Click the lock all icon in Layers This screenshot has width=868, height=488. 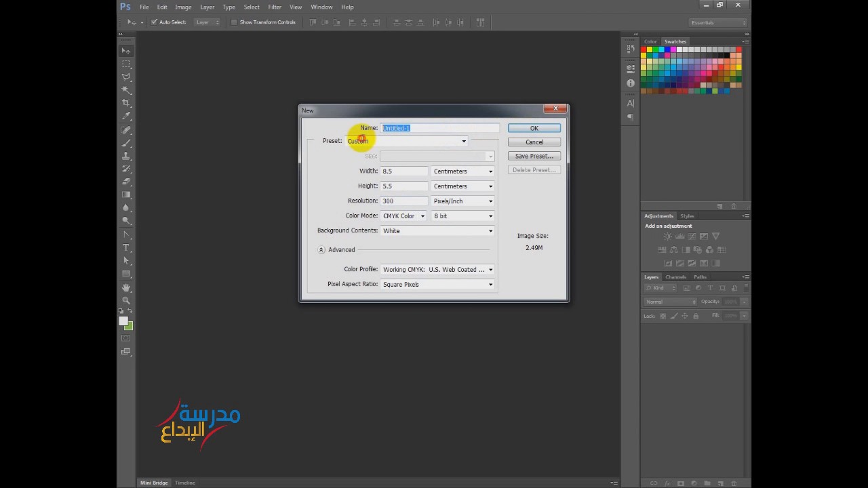tap(696, 316)
